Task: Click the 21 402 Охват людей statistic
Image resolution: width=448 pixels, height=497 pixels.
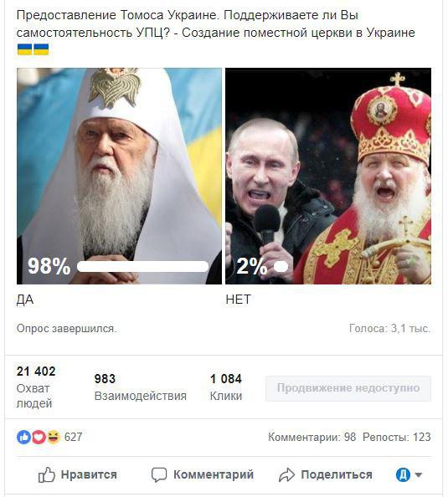Action: (36, 387)
